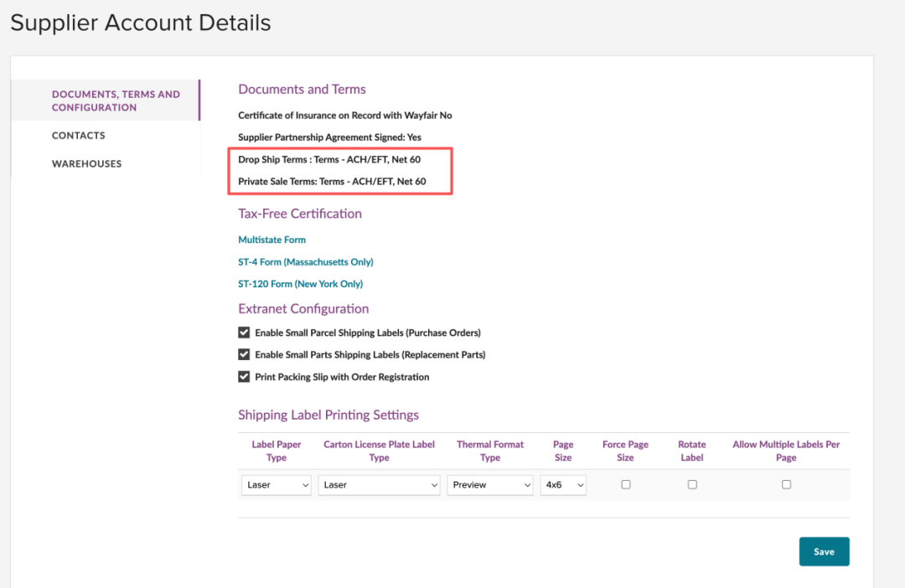Image resolution: width=905 pixels, height=588 pixels.
Task: Open the Multistate Form link
Action: [x=271, y=240]
